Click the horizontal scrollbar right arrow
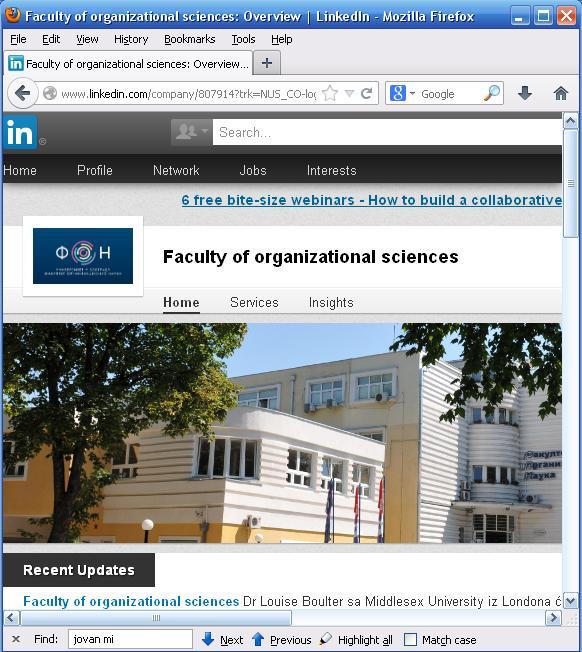The width and height of the screenshot is (582, 652). 553,617
